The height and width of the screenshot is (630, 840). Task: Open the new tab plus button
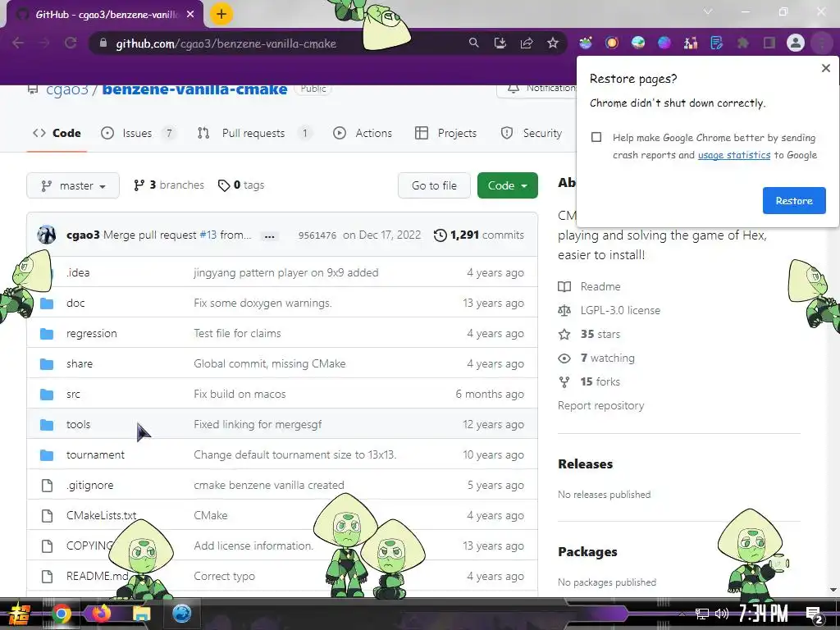pyautogui.click(x=221, y=14)
